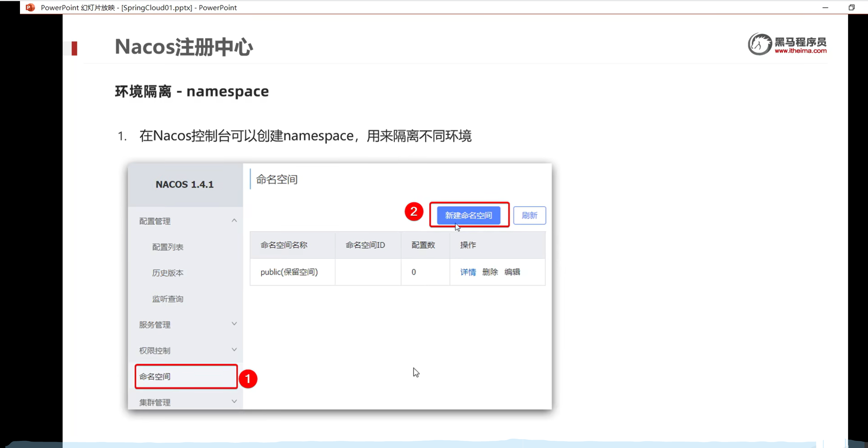Expand the 权限控制 section arrow

pyautogui.click(x=234, y=350)
